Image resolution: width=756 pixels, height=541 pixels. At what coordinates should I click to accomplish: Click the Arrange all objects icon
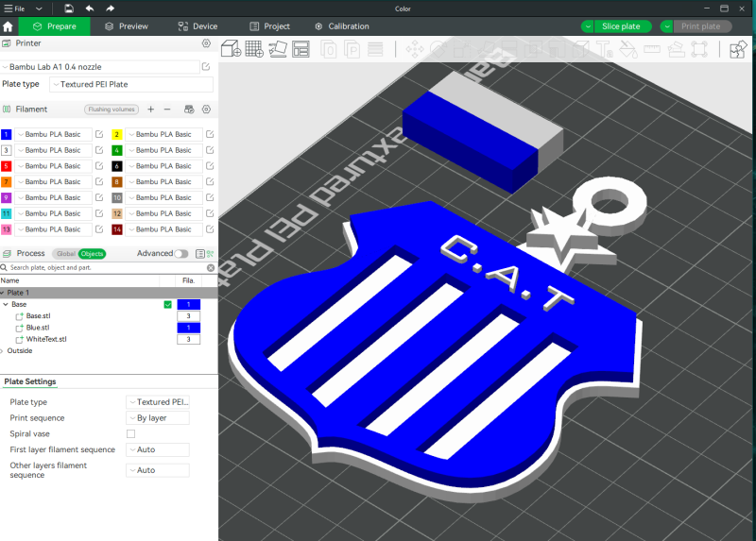301,48
